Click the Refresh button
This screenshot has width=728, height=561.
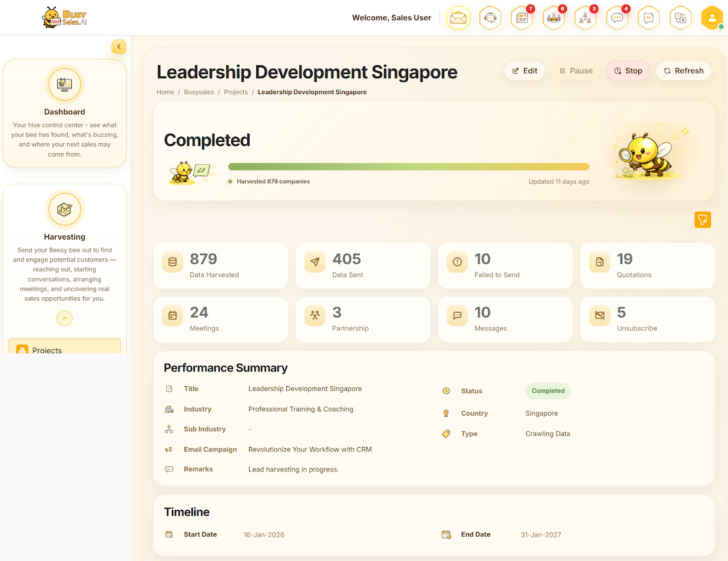(x=683, y=71)
